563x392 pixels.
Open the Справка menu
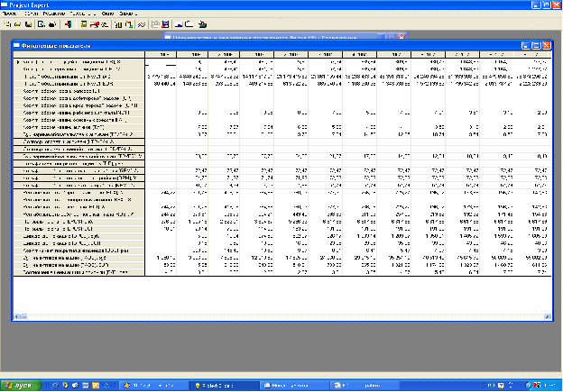click(128, 14)
